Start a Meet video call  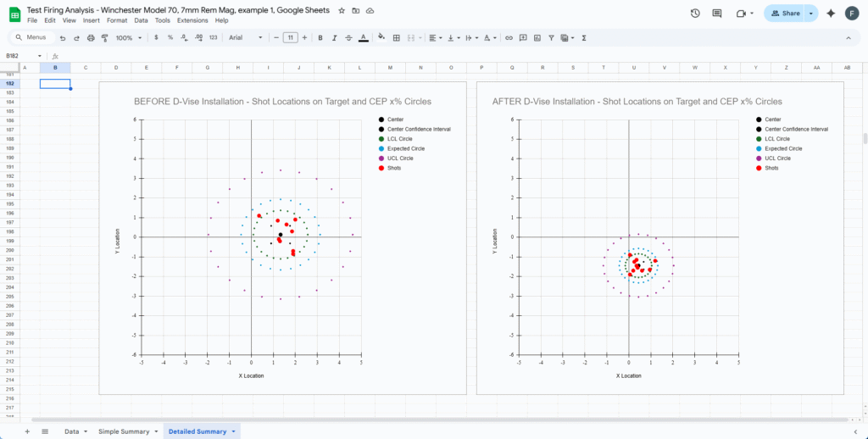coord(742,14)
